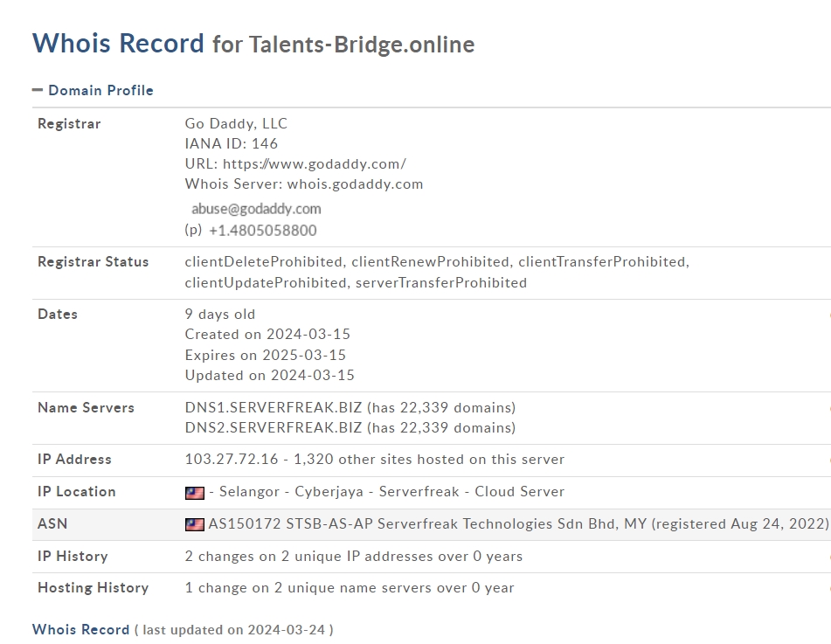Click the '9 days old' domain age
The width and height of the screenshot is (831, 644).
(x=220, y=314)
